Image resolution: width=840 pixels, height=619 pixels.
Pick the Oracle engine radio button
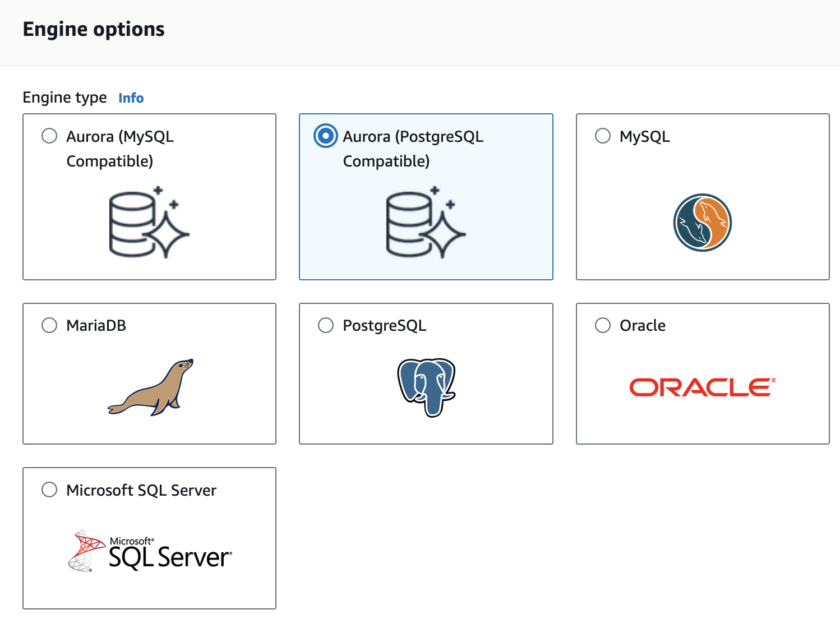pyautogui.click(x=603, y=325)
